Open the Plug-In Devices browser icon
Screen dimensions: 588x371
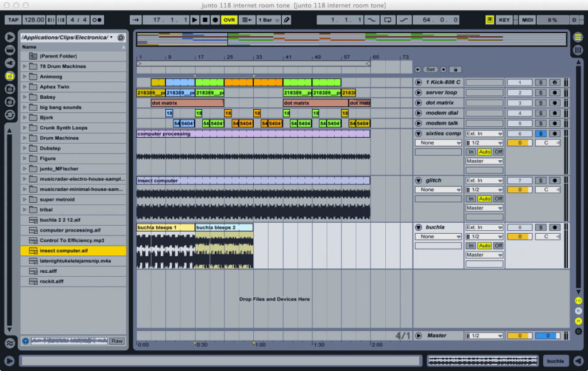click(x=10, y=63)
